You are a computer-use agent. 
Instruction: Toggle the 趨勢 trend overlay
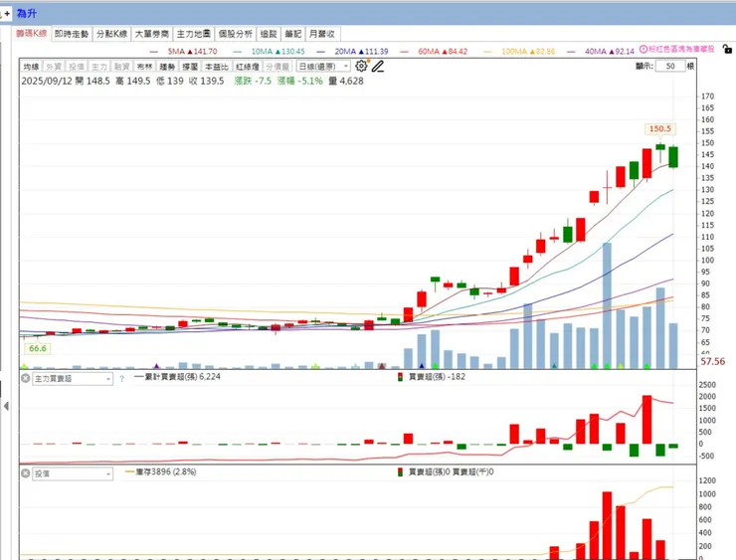coord(167,67)
